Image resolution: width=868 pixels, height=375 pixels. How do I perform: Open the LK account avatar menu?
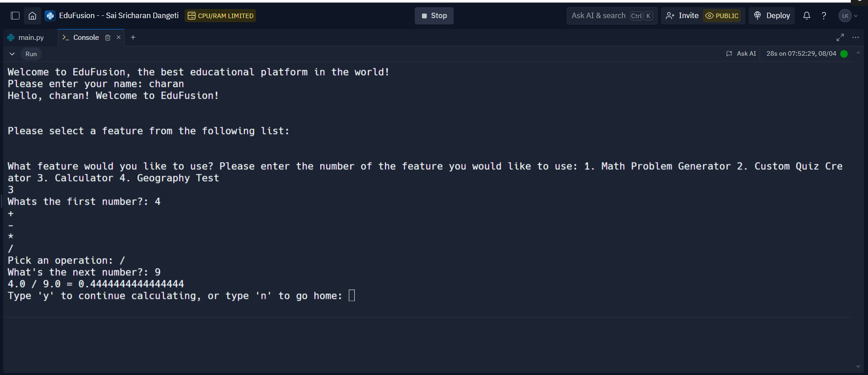pos(848,16)
